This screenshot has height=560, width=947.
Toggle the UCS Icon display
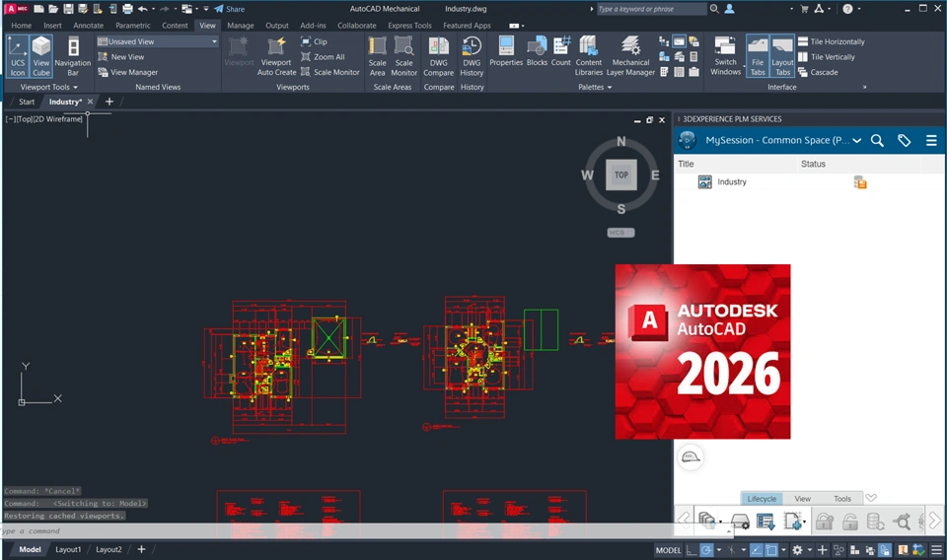pyautogui.click(x=18, y=56)
